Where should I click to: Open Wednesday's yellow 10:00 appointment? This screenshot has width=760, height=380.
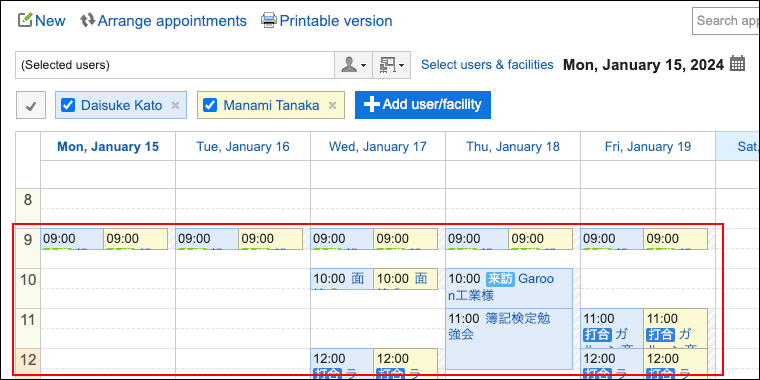405,279
